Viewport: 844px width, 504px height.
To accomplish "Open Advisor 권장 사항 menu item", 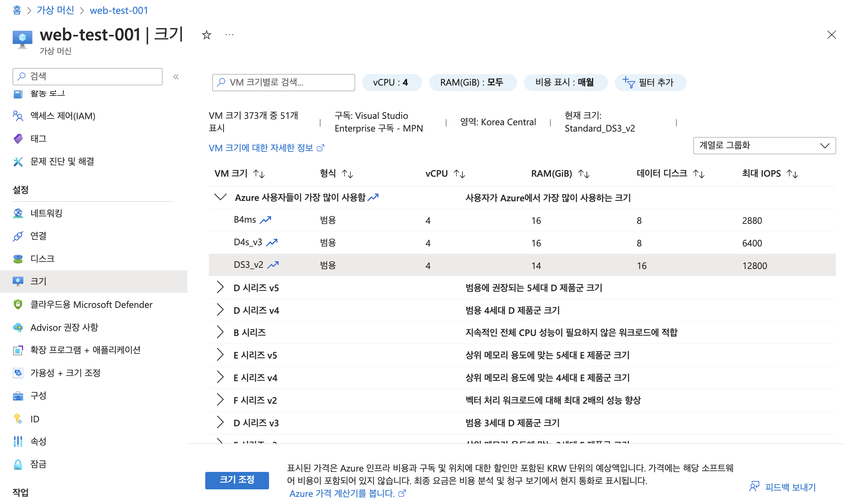I will pyautogui.click(x=64, y=327).
